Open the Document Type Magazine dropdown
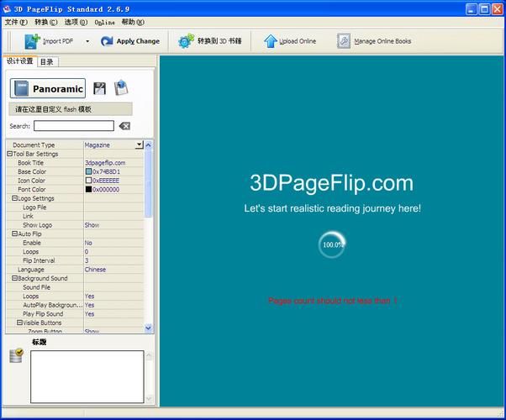 [x=140, y=145]
